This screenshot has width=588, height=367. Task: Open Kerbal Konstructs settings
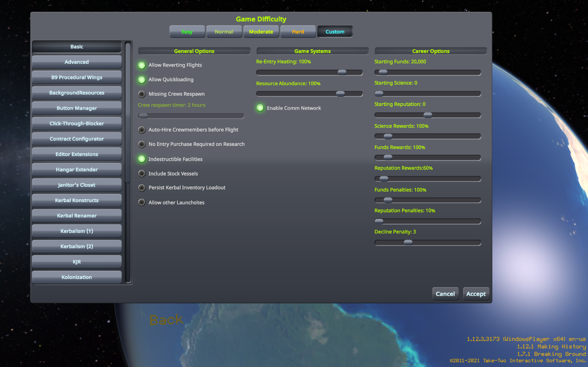point(77,200)
